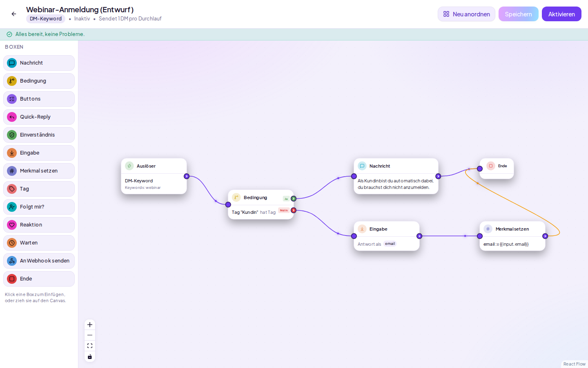The width and height of the screenshot is (588, 368).
Task: Click the Nachricht node output handle
Action: (438, 176)
